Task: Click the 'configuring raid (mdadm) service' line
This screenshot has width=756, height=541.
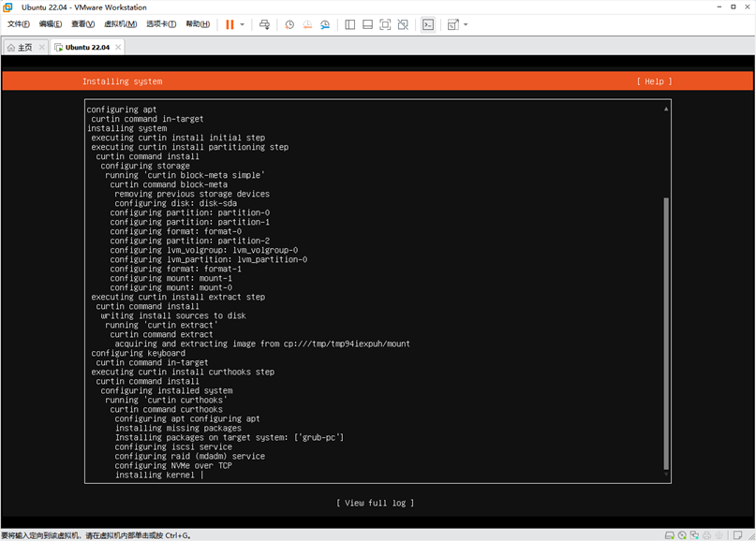Action: 189,456
